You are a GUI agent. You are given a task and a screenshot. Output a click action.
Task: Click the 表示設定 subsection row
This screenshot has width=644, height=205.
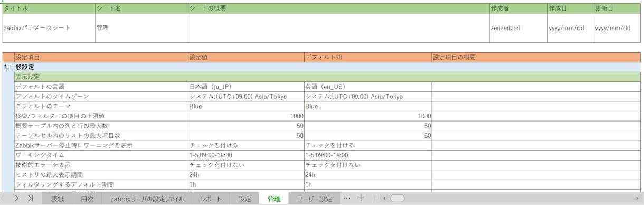tap(327, 77)
